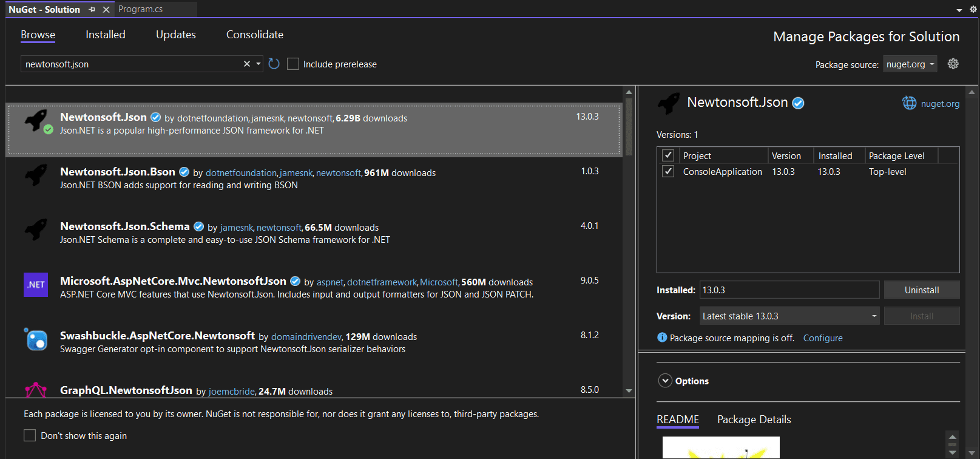Clear the newtonsoft.json search text

point(247,64)
